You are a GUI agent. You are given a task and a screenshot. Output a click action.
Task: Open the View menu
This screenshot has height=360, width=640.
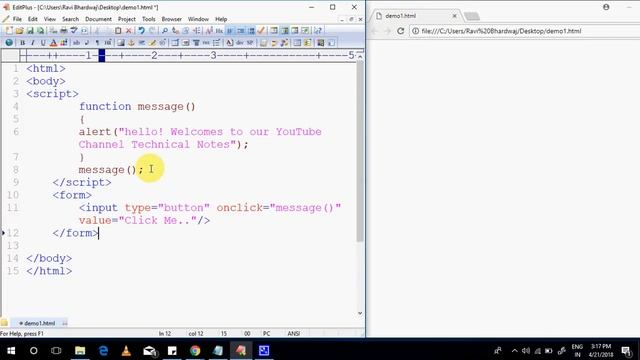point(50,19)
